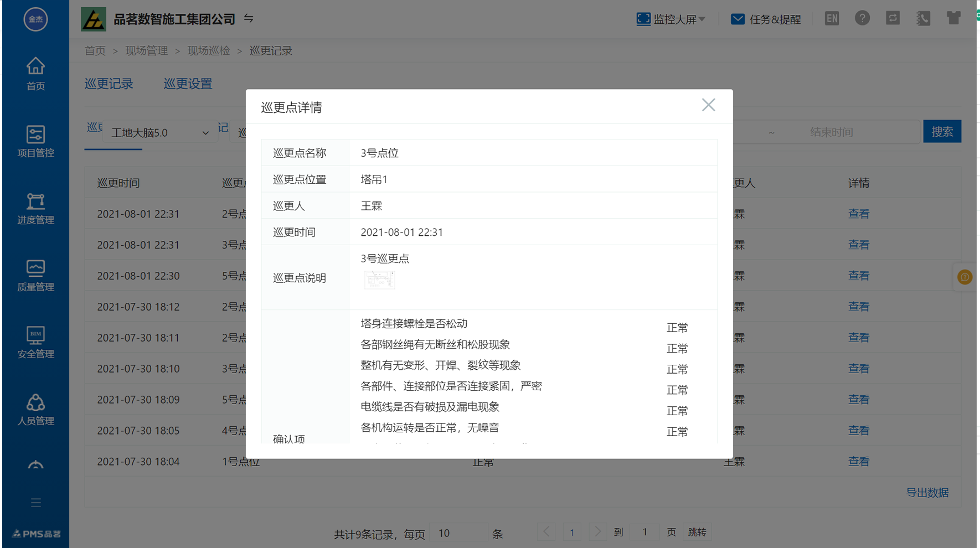Screen dimensions: 980x548
Task: Click the records-per-page field showing 10
Action: 458,533
